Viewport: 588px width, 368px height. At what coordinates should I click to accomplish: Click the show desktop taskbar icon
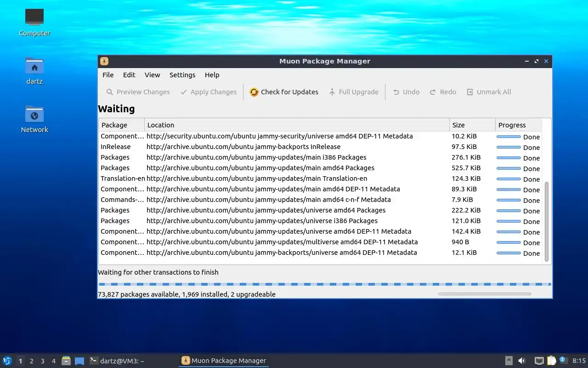click(79, 361)
